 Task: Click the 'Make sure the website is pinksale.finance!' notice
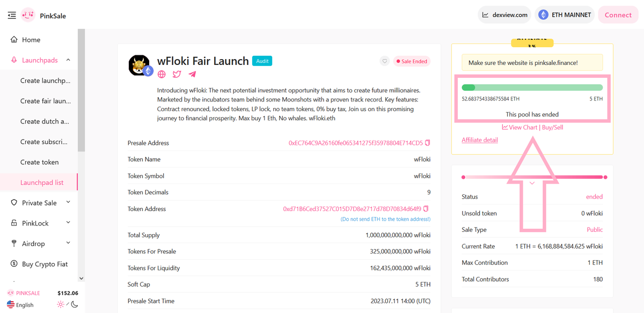point(532,63)
